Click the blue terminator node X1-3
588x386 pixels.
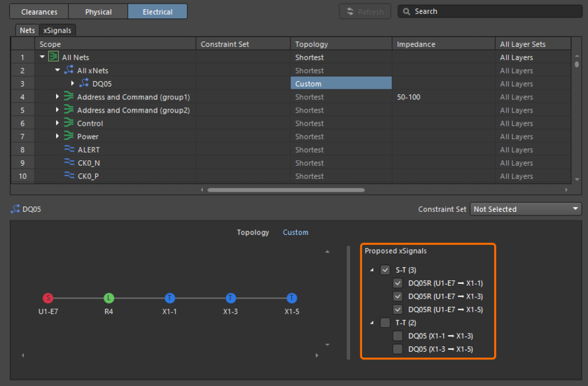[x=230, y=298]
